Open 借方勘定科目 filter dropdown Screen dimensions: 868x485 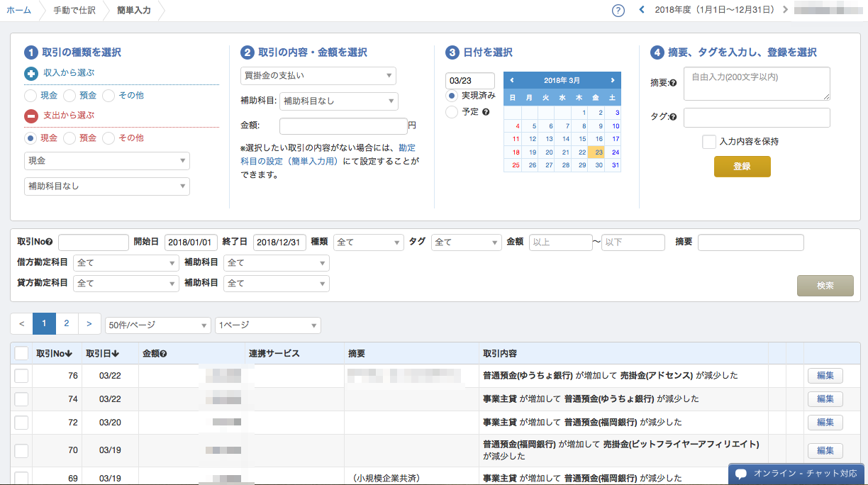(126, 263)
